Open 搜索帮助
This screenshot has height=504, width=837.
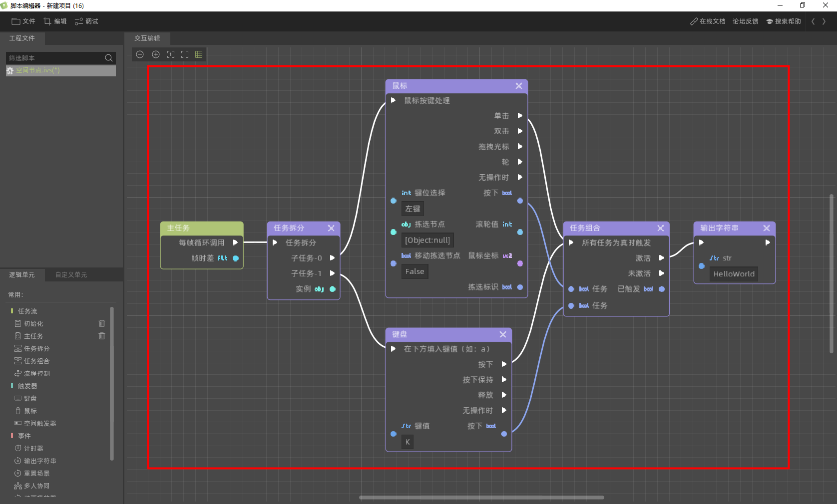(x=784, y=21)
